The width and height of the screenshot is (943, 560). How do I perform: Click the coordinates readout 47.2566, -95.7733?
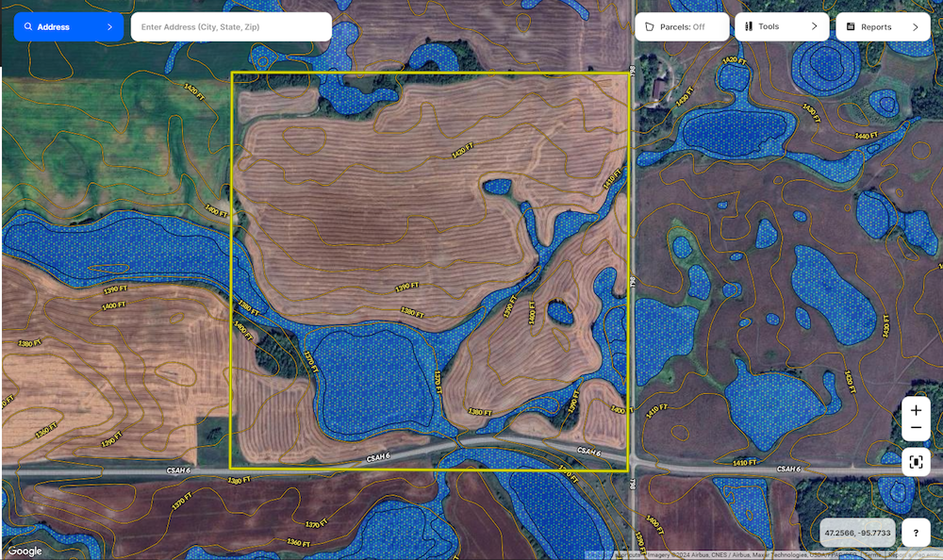point(856,533)
